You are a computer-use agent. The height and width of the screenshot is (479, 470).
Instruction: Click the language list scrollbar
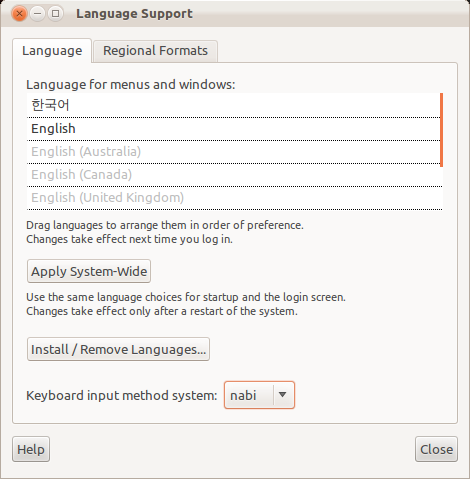click(441, 130)
